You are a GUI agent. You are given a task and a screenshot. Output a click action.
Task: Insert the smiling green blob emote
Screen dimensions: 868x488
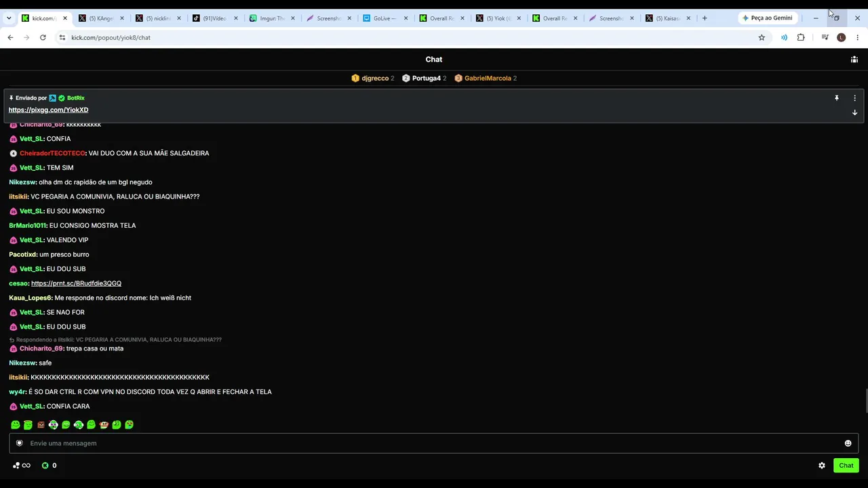16,425
